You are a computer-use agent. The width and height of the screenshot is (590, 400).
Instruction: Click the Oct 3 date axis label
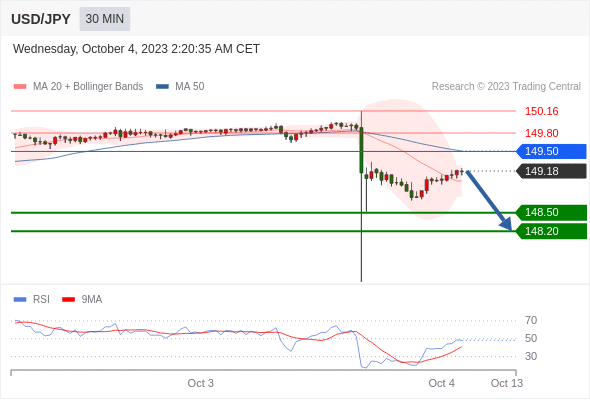pos(201,383)
